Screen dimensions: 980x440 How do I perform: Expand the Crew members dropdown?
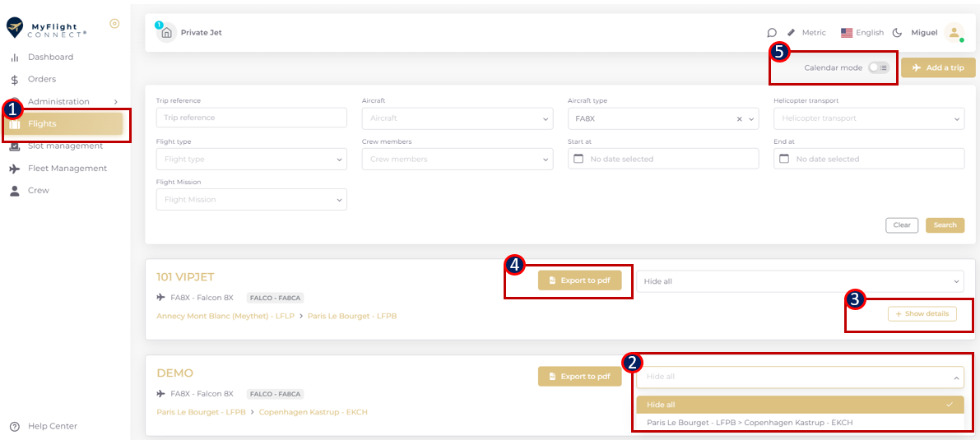point(457,160)
